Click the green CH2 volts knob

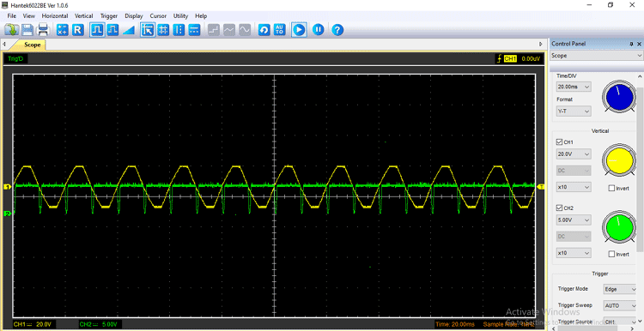coord(620,226)
